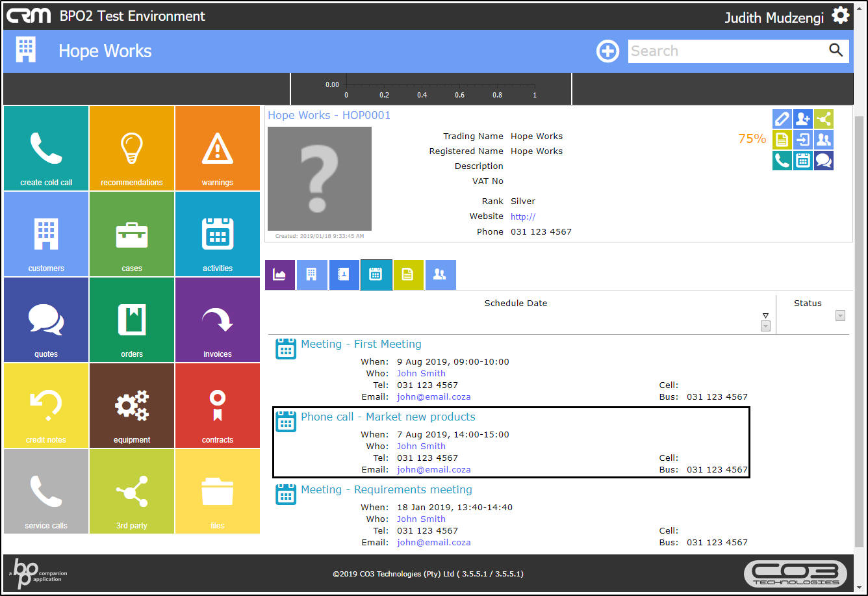This screenshot has height=596, width=868.
Task: Open Meeting - First Meeting activity link
Action: click(361, 344)
